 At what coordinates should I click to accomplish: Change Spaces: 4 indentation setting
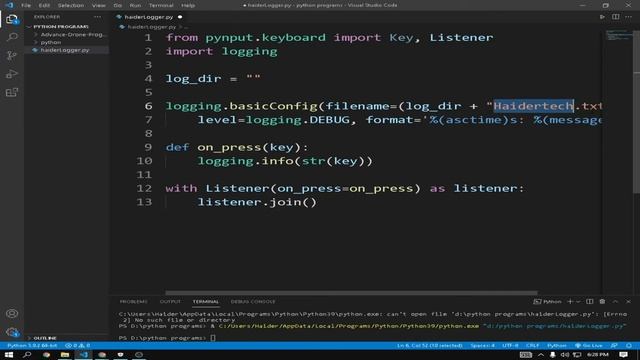[x=482, y=345]
